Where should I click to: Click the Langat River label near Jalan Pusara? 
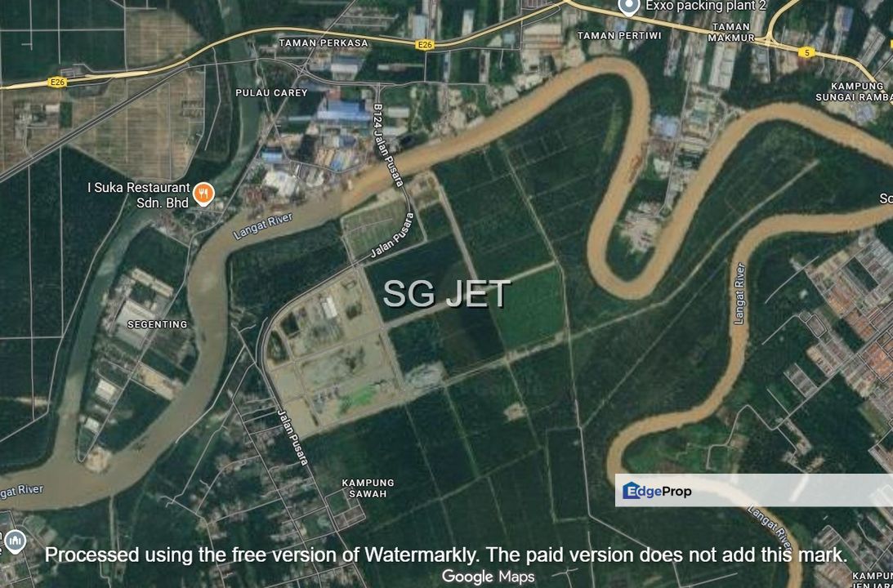coord(263,226)
